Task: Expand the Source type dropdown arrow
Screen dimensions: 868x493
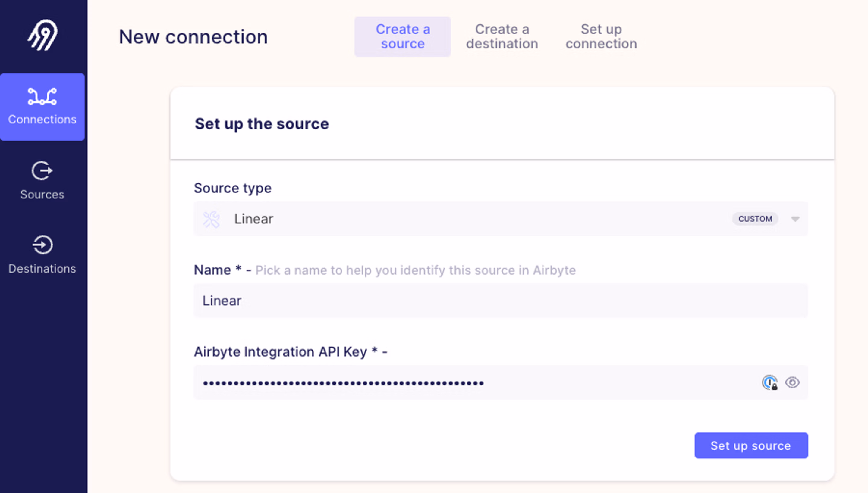Action: point(795,219)
